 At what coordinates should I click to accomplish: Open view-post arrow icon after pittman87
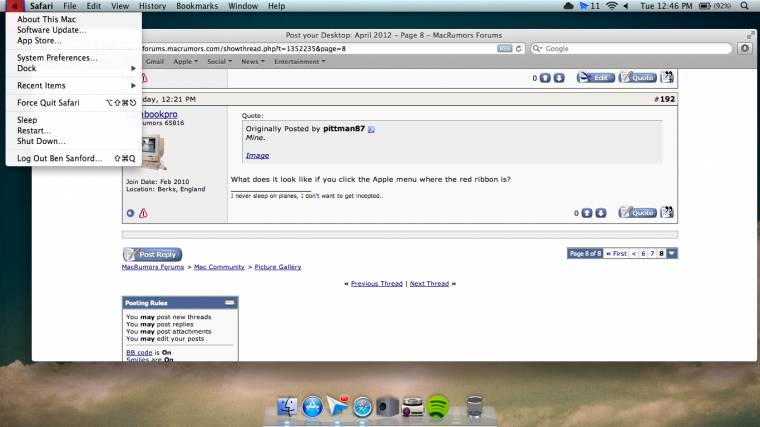tap(371, 129)
